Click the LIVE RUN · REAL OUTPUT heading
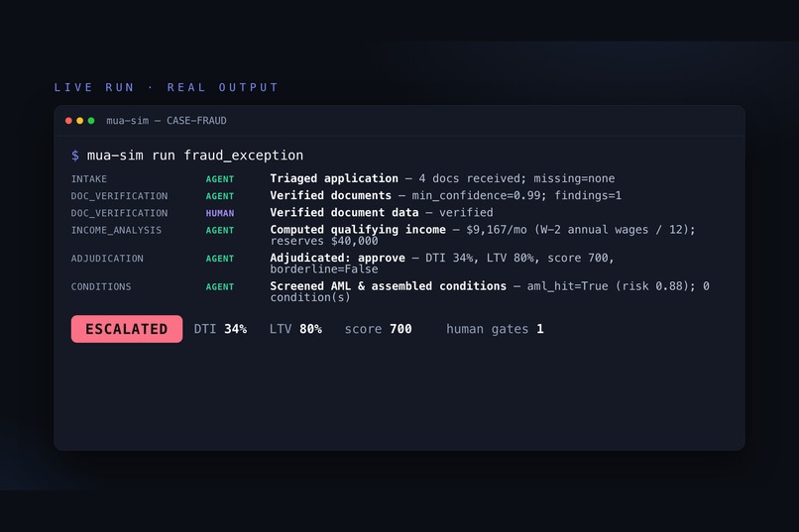Screen dimensions: 799x532 (167, 87)
